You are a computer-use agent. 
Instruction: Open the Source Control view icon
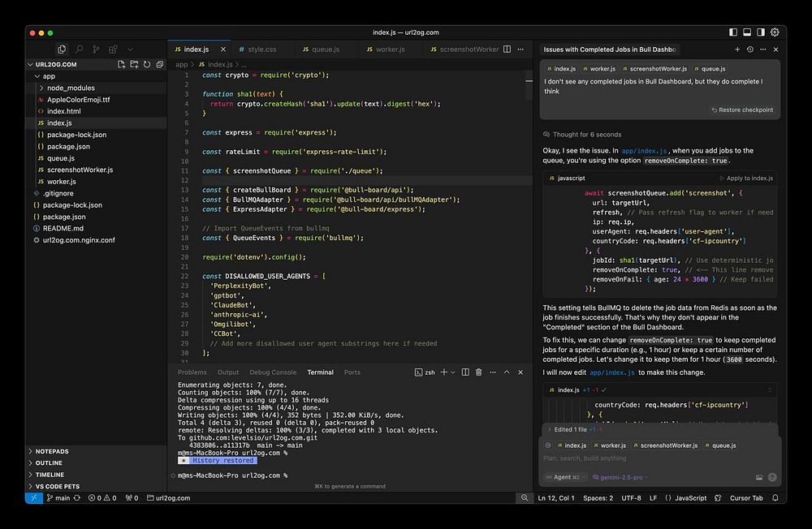pos(96,49)
